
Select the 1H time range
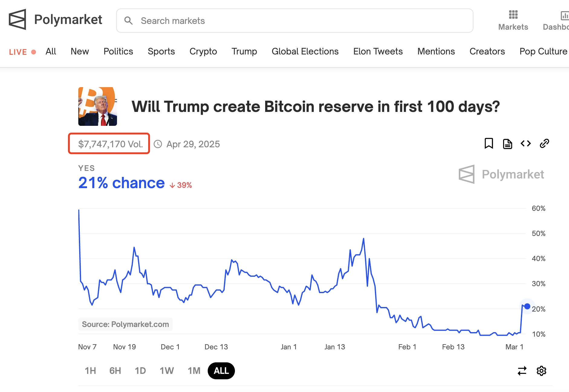pyautogui.click(x=90, y=371)
